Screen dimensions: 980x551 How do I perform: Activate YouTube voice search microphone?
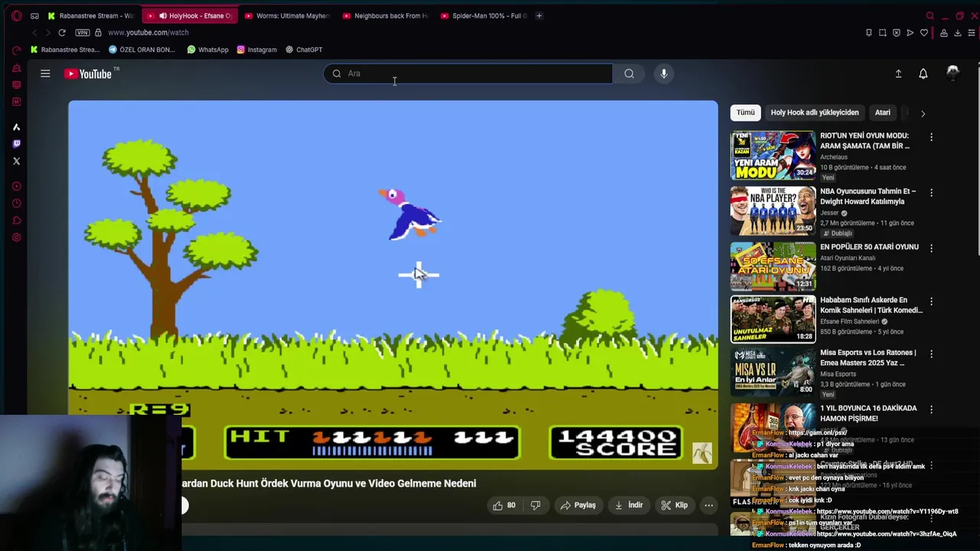pyautogui.click(x=664, y=73)
